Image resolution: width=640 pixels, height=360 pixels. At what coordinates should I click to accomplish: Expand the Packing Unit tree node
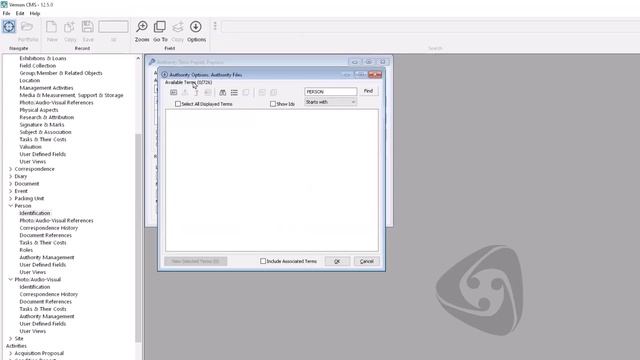[11, 198]
